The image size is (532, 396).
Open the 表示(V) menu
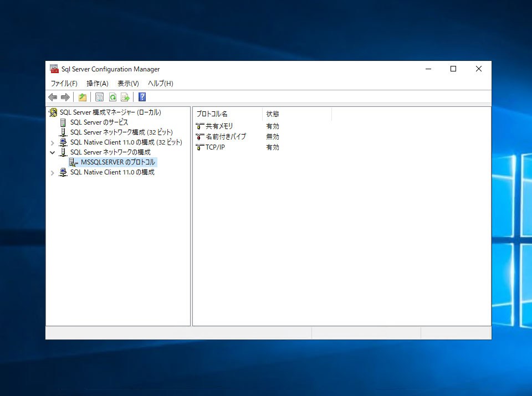(128, 84)
